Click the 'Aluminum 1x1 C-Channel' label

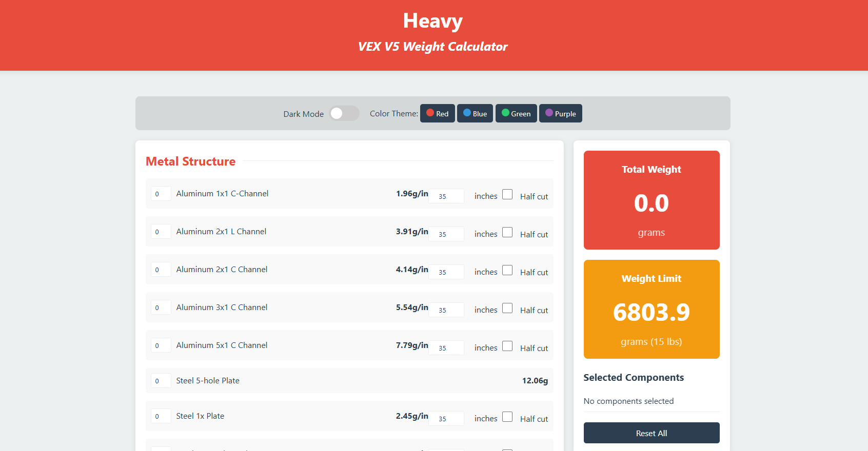[222, 194]
